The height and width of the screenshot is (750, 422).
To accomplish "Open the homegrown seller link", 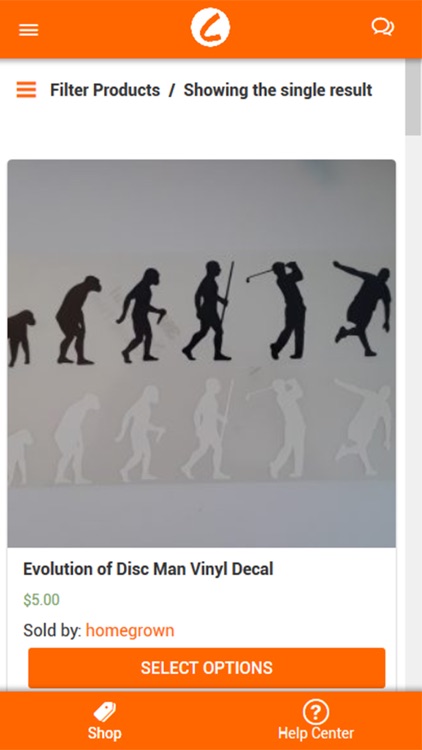I will tap(130, 630).
